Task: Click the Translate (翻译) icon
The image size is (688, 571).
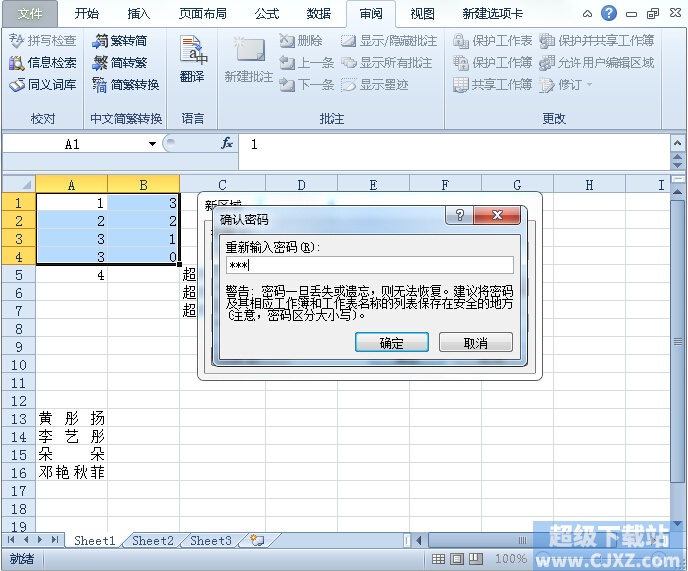Action: (x=192, y=58)
